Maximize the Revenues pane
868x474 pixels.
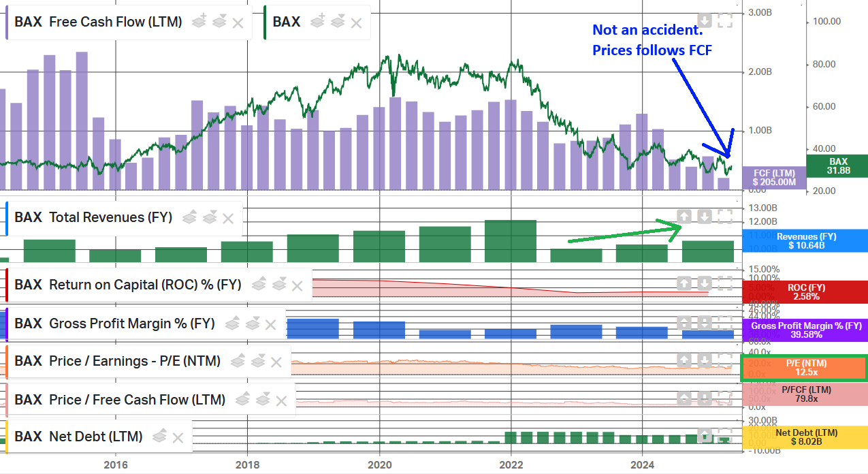(x=725, y=217)
